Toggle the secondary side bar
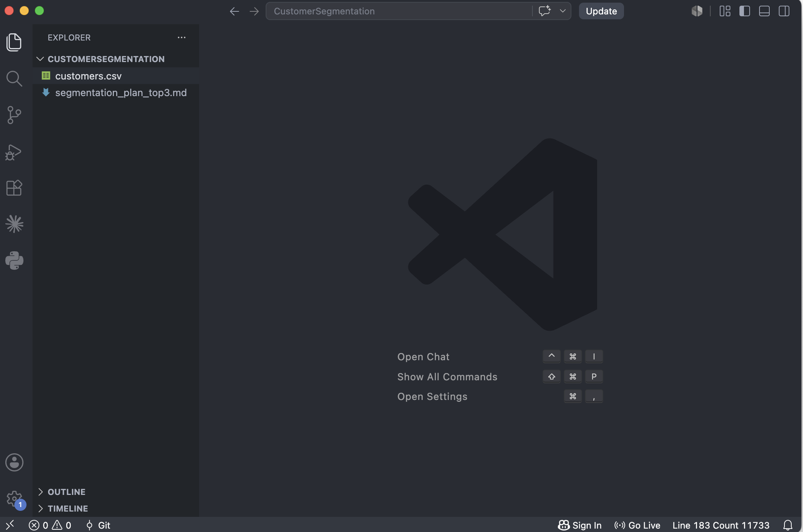803x532 pixels. (x=784, y=11)
